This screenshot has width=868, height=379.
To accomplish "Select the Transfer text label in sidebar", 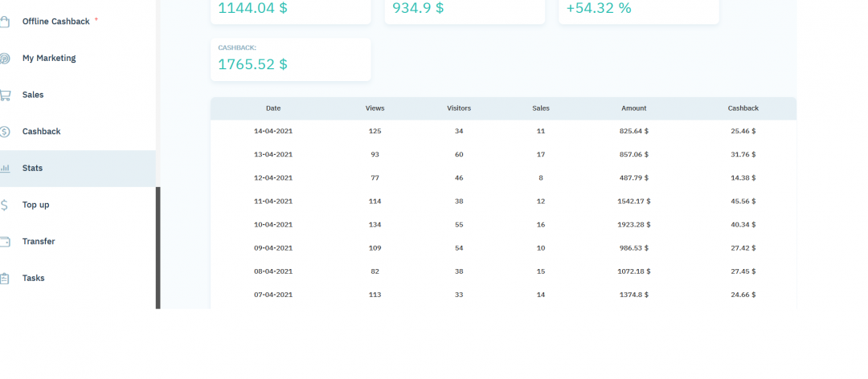I will pos(39,242).
